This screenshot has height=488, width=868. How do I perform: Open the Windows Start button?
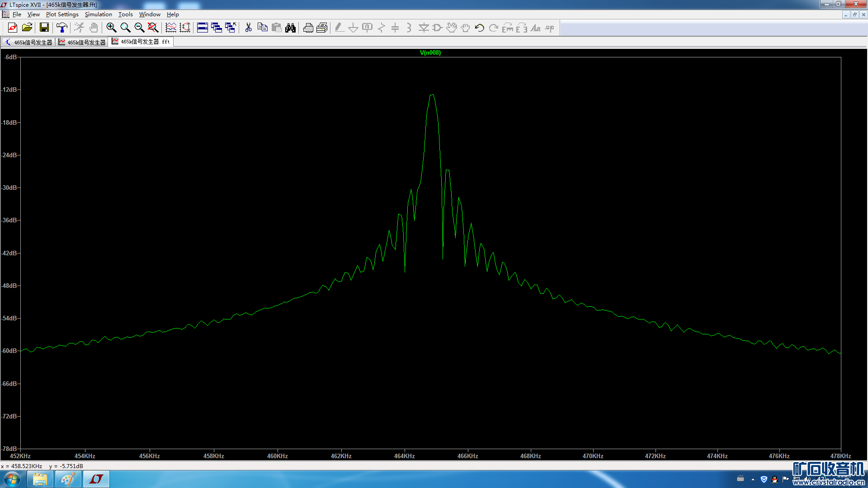[x=12, y=479]
